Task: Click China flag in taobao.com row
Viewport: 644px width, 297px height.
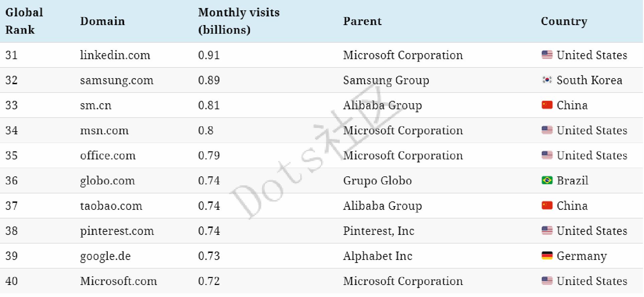Action: pyautogui.click(x=547, y=205)
